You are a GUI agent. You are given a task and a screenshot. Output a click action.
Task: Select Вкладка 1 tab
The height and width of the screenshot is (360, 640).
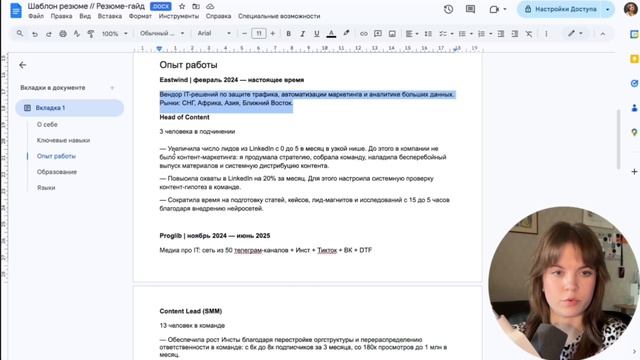coord(69,108)
